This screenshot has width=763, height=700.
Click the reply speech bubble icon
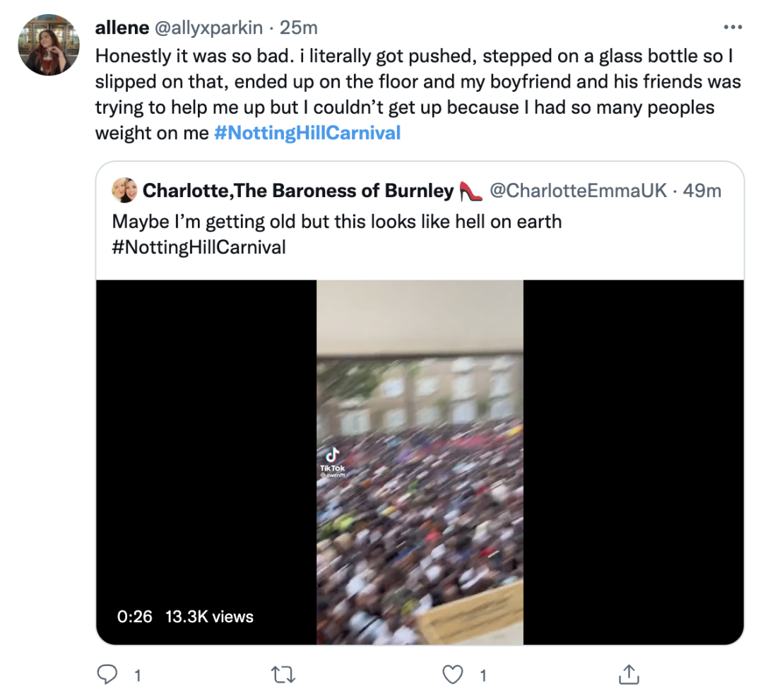107,675
